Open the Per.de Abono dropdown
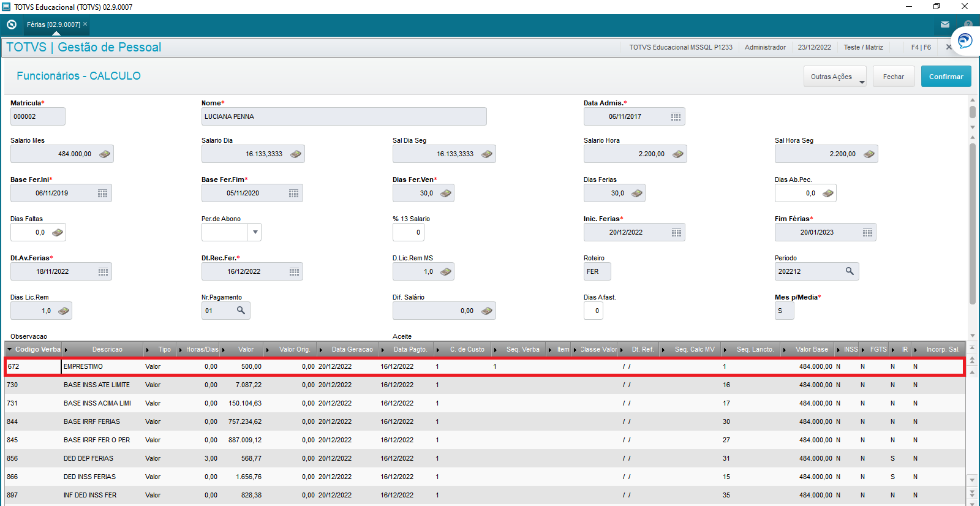 click(255, 232)
